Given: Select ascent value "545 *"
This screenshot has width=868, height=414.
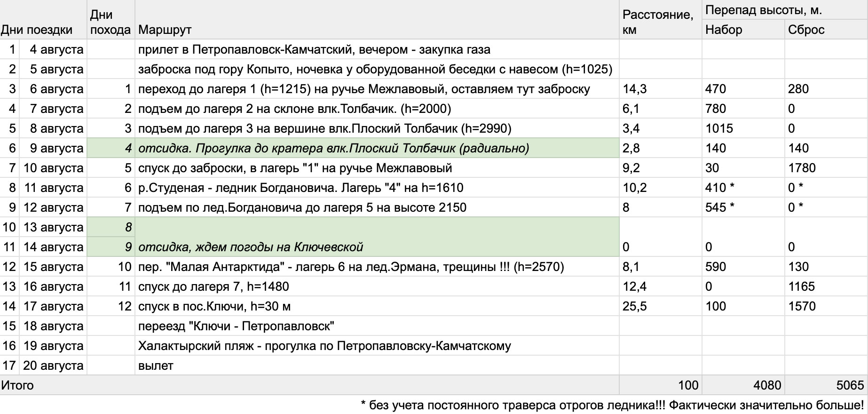Looking at the screenshot, I should point(743,207).
